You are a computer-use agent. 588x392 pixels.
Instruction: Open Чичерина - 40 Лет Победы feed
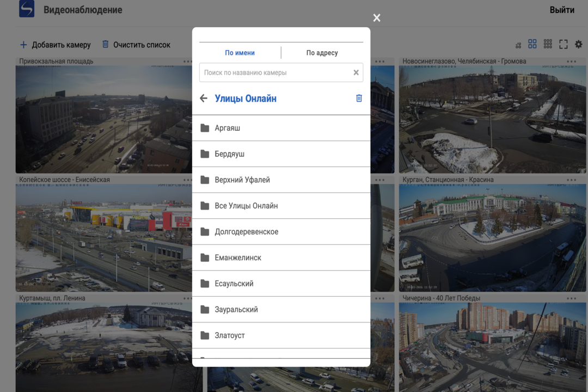492,347
